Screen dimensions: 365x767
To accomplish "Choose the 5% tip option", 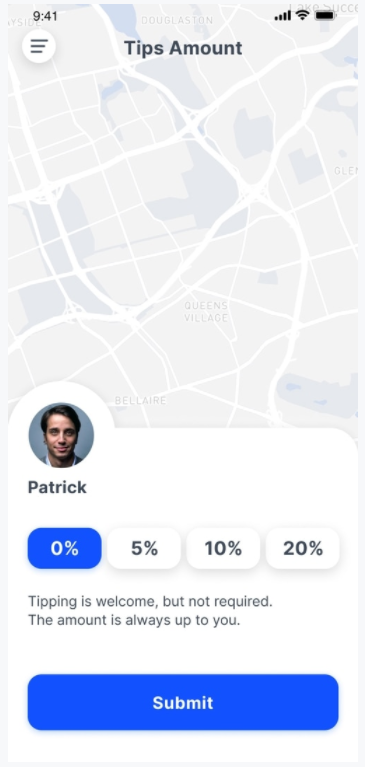I will 144,548.
